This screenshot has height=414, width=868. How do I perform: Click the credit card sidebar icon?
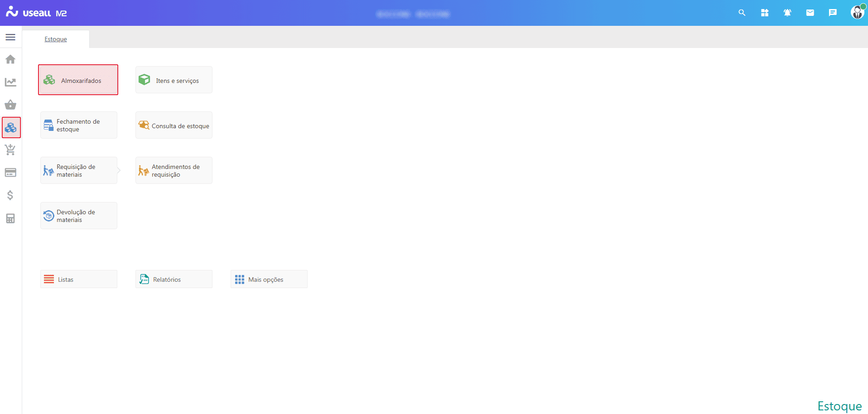click(x=10, y=173)
